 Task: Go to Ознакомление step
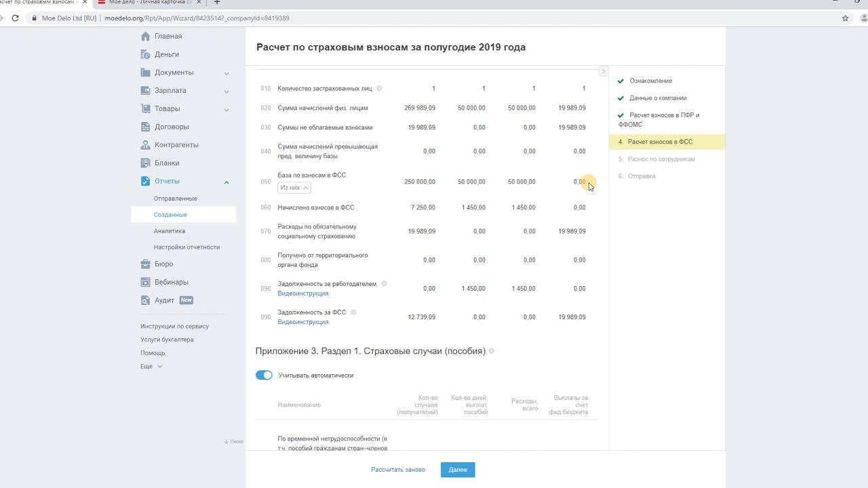tap(651, 81)
